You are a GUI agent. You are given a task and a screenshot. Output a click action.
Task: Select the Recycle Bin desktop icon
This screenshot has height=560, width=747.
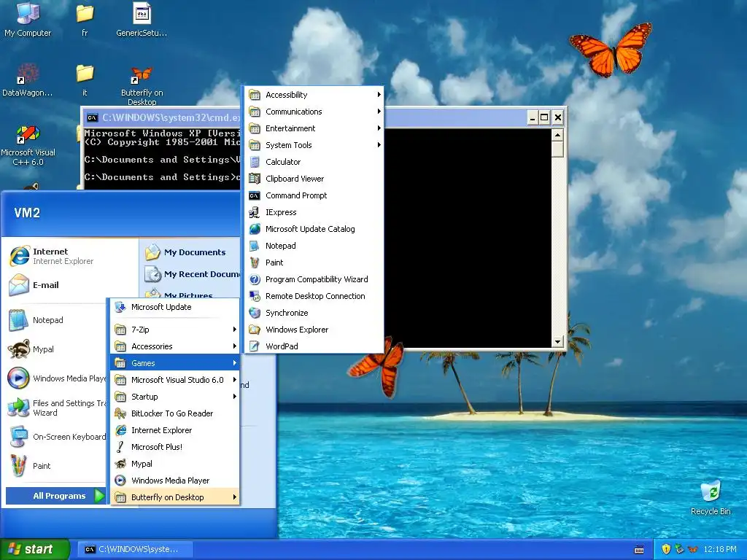(711, 497)
